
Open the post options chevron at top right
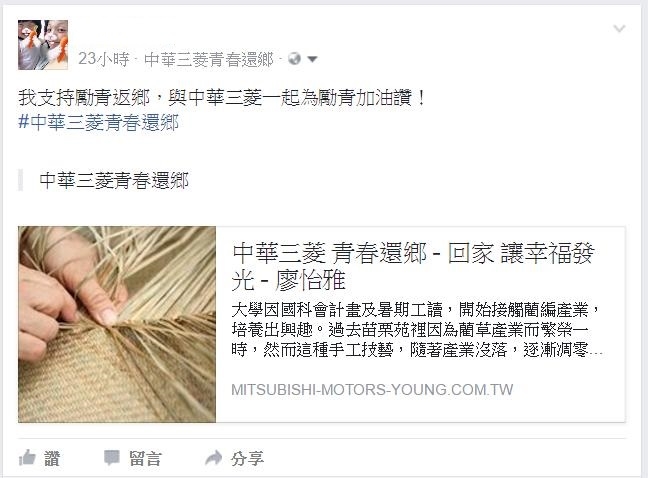[619, 29]
